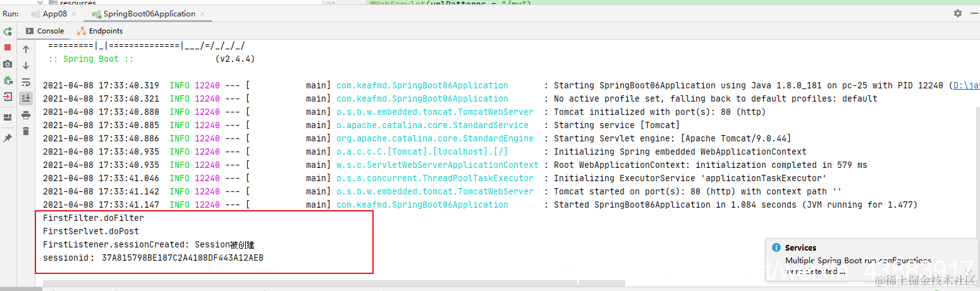Close the App08 run tab
The height and width of the screenshot is (291, 980).
(75, 14)
